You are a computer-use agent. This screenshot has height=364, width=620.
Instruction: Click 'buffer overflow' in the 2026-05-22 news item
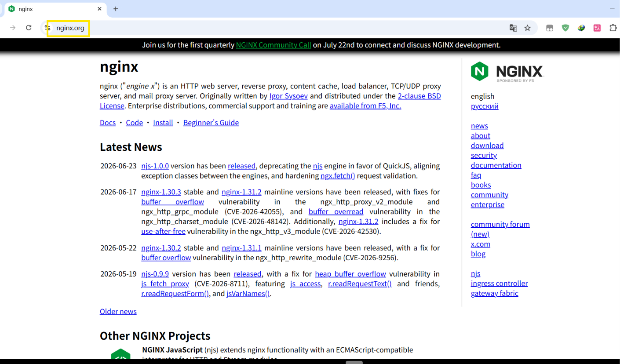[166, 258]
